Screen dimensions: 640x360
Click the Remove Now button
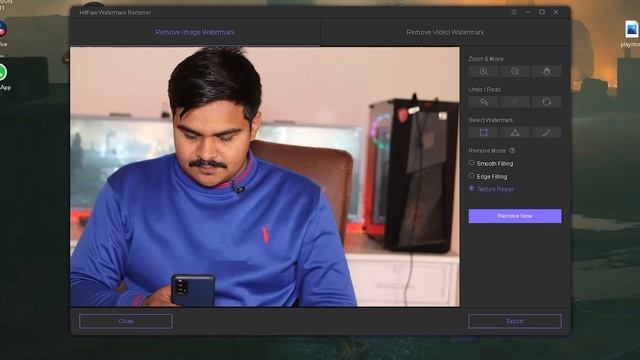coord(515,216)
